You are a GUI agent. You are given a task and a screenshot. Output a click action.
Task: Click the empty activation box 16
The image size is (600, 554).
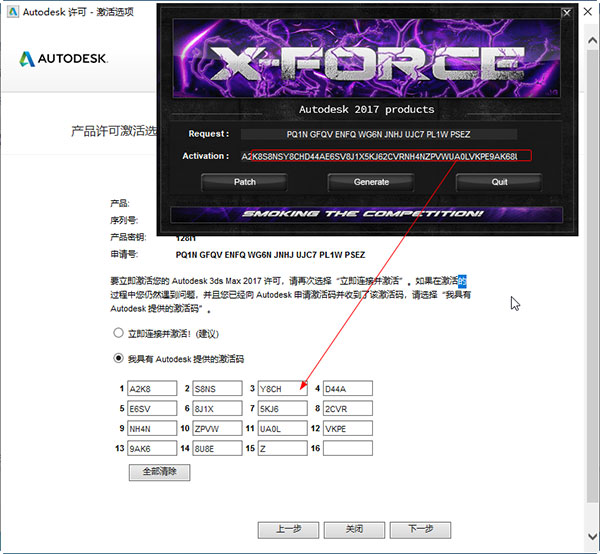pos(348,448)
